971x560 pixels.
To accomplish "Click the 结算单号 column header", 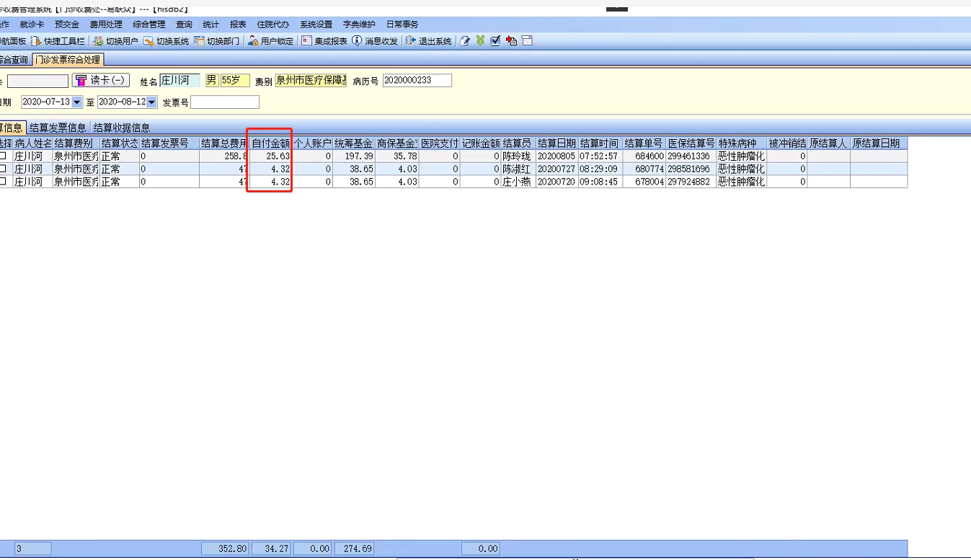I will tap(644, 143).
